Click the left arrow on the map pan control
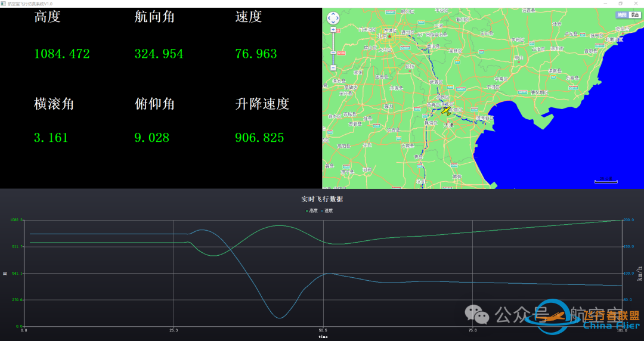 329,18
